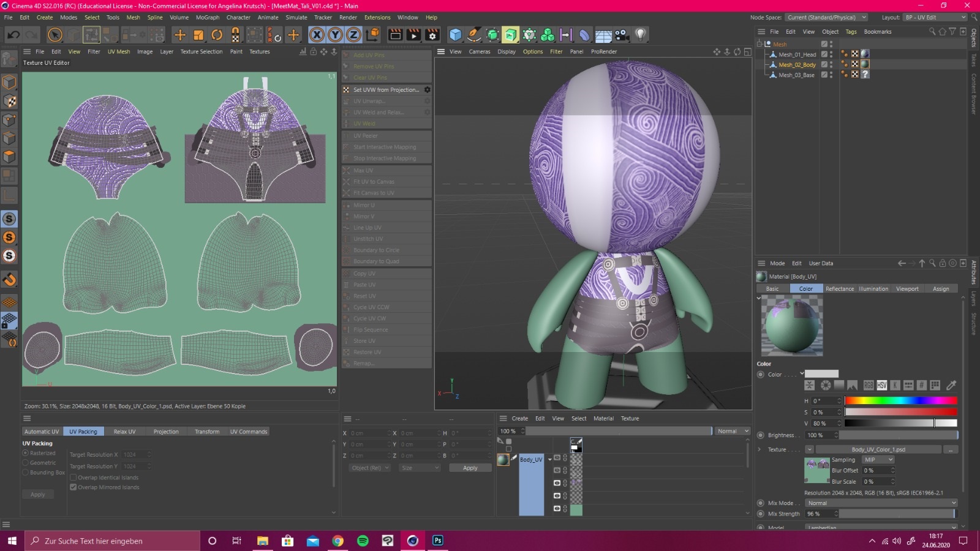This screenshot has height=551, width=980.
Task: Open the Sampling MIP dropdown
Action: pos(878,460)
